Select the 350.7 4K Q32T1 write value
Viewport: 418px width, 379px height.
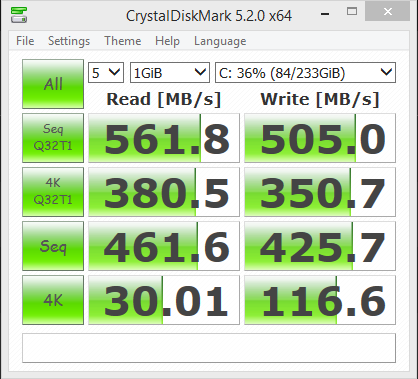click(320, 192)
